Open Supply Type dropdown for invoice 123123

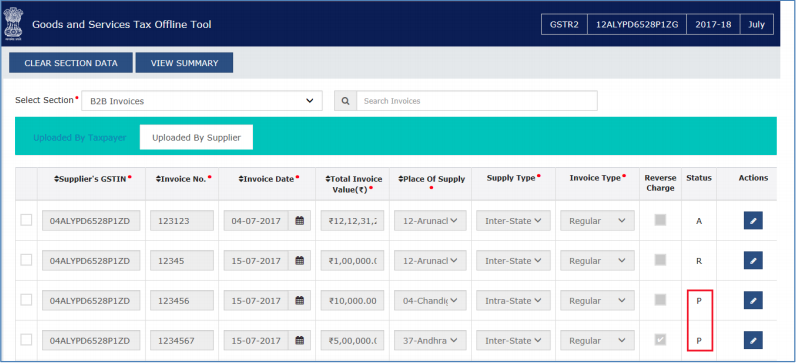(x=514, y=221)
